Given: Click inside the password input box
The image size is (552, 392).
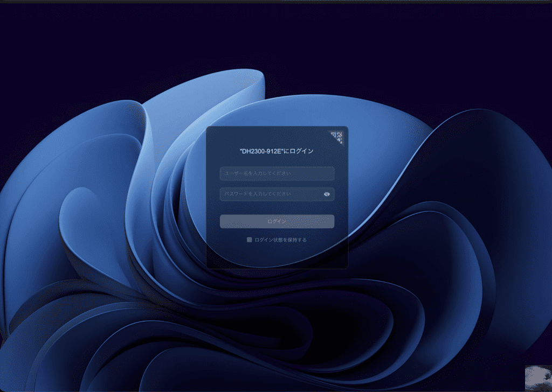Looking at the screenshot, I should click(270, 194).
